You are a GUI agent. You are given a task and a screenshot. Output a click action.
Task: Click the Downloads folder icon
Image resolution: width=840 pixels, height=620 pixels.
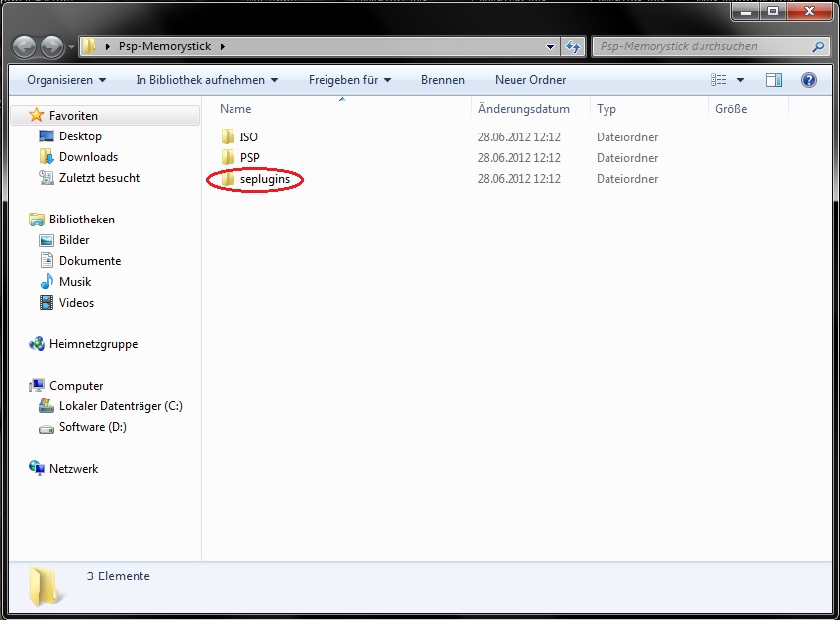pos(47,157)
